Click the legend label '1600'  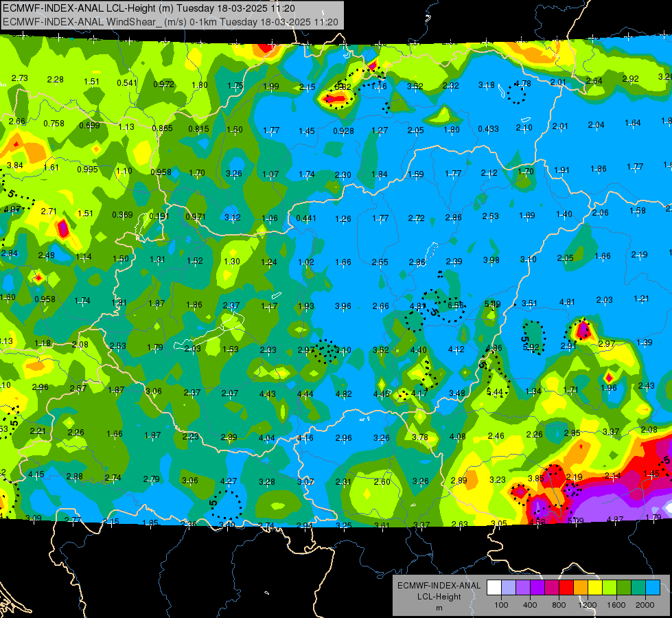[616, 605]
